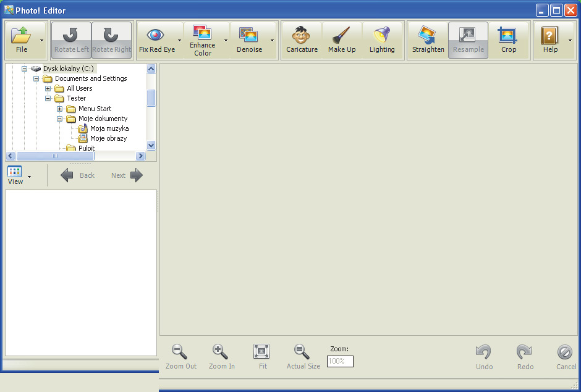Select the Moje obrazy folder
Screen dimensions: 581x392
(108, 138)
